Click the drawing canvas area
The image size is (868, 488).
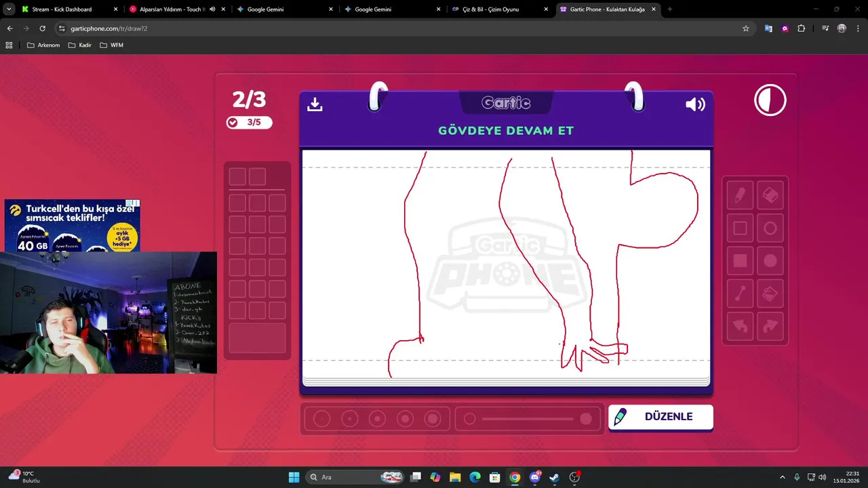[x=506, y=263]
